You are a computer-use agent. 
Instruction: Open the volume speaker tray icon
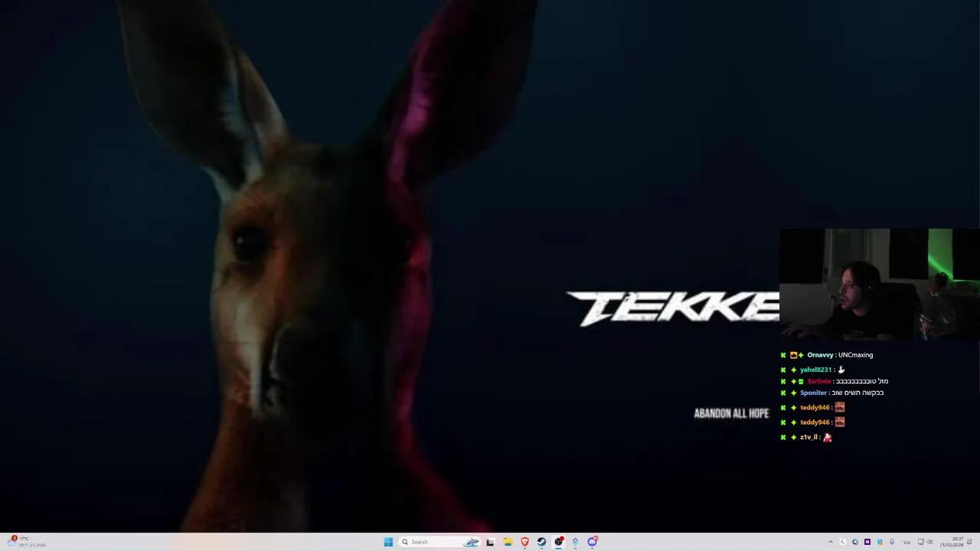click(x=930, y=542)
